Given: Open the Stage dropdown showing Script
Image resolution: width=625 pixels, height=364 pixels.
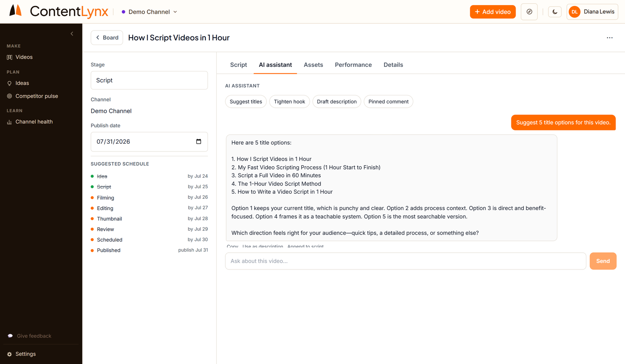Looking at the screenshot, I should (149, 80).
